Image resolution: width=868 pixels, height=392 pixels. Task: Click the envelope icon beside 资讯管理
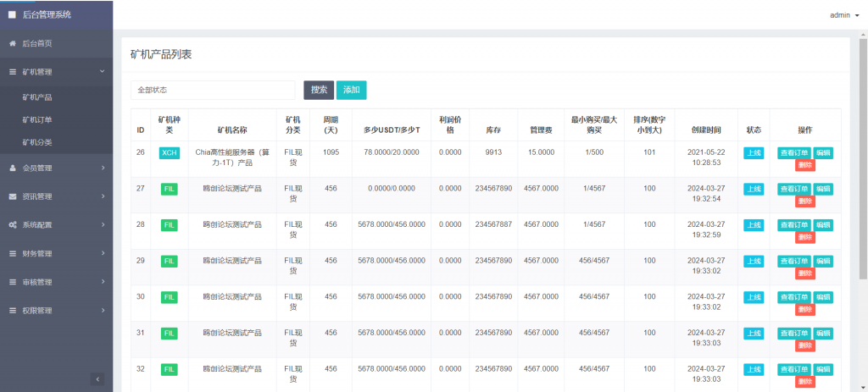click(x=12, y=196)
